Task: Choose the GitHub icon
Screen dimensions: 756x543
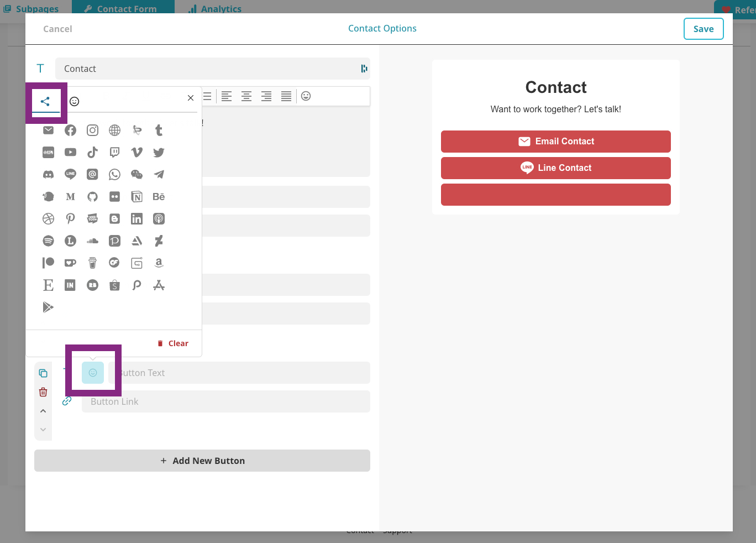Action: tap(93, 197)
